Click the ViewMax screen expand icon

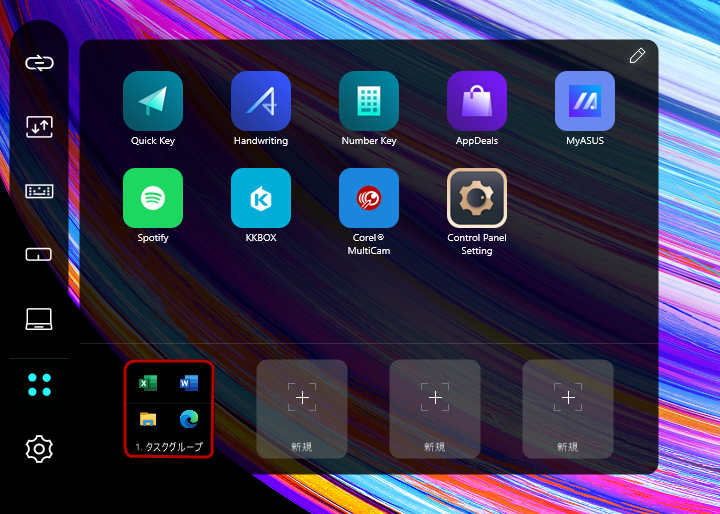[39, 127]
